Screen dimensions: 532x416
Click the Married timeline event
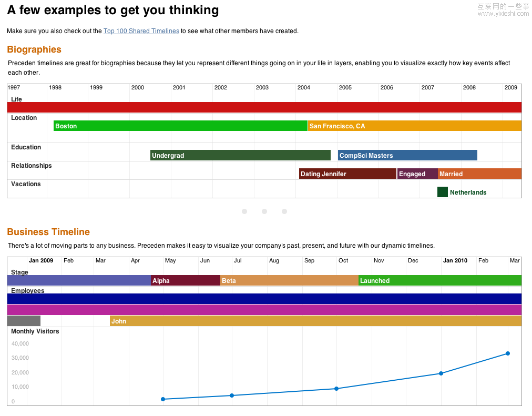click(x=479, y=174)
